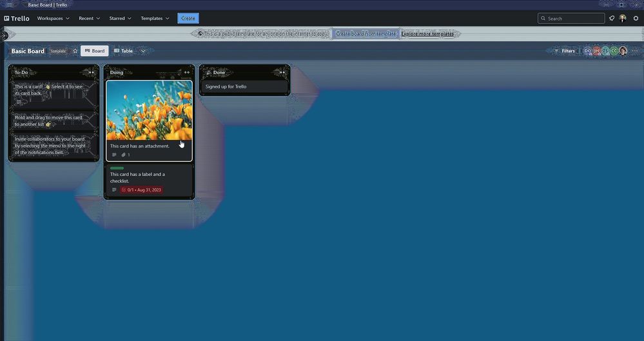Open the account avatar in top bar
This screenshot has height=341, width=644.
click(623, 19)
